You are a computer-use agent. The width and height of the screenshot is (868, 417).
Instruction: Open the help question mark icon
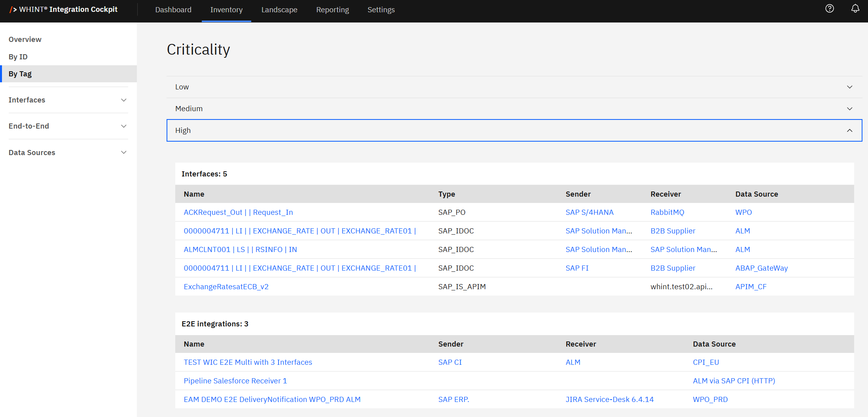click(830, 9)
